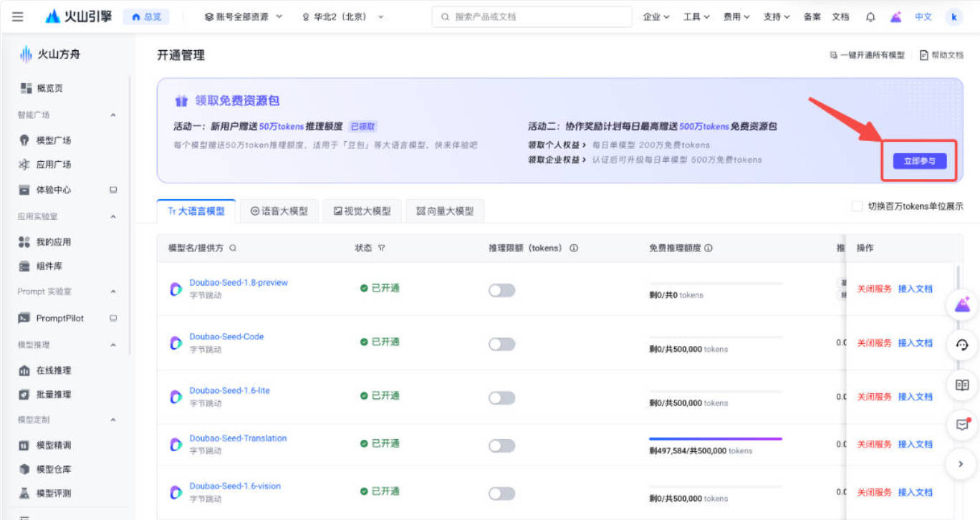Open the 状态 column filter icon
The height and width of the screenshot is (520, 980).
pyautogui.click(x=381, y=248)
